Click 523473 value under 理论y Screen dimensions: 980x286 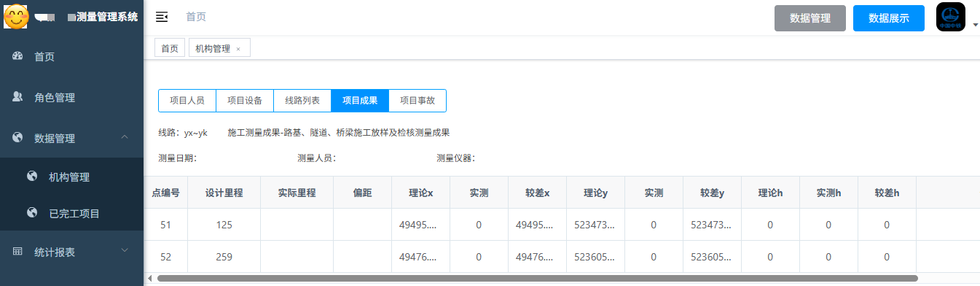pyautogui.click(x=595, y=225)
